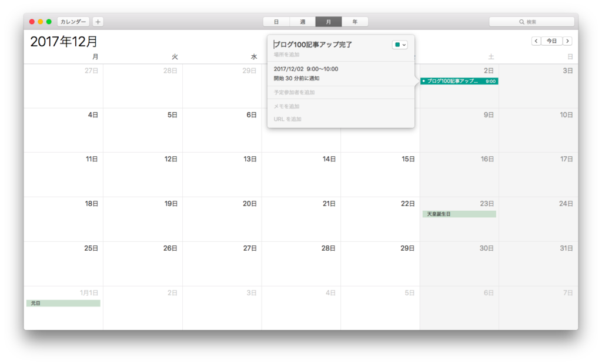Viewport: 602px width, 364px height.
Task: Click the 24日 day cell
Action: pos(539,220)
